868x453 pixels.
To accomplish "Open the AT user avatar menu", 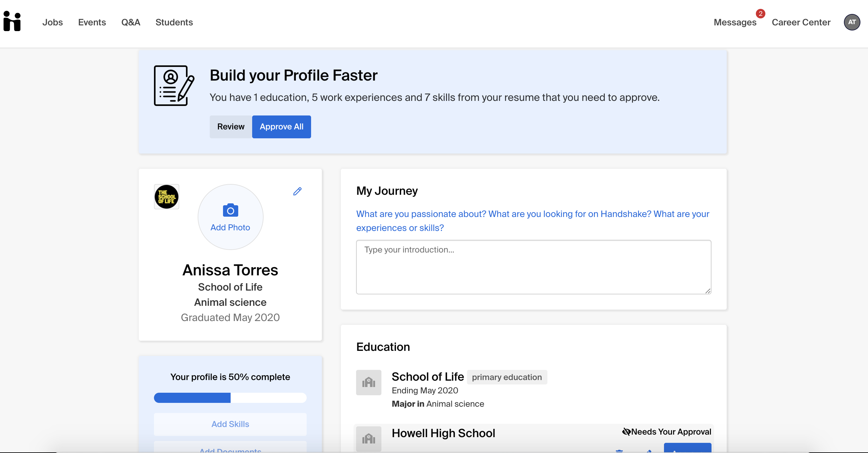I will [852, 22].
